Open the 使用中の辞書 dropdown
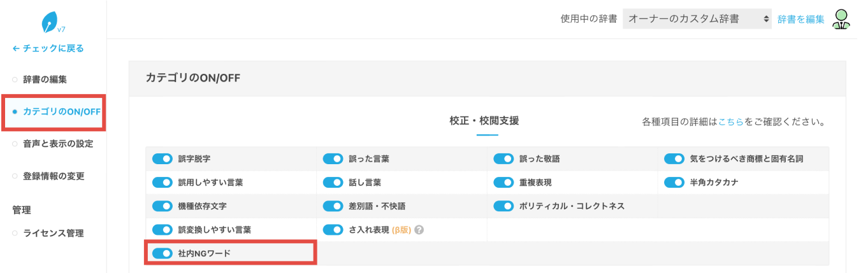 [x=698, y=19]
